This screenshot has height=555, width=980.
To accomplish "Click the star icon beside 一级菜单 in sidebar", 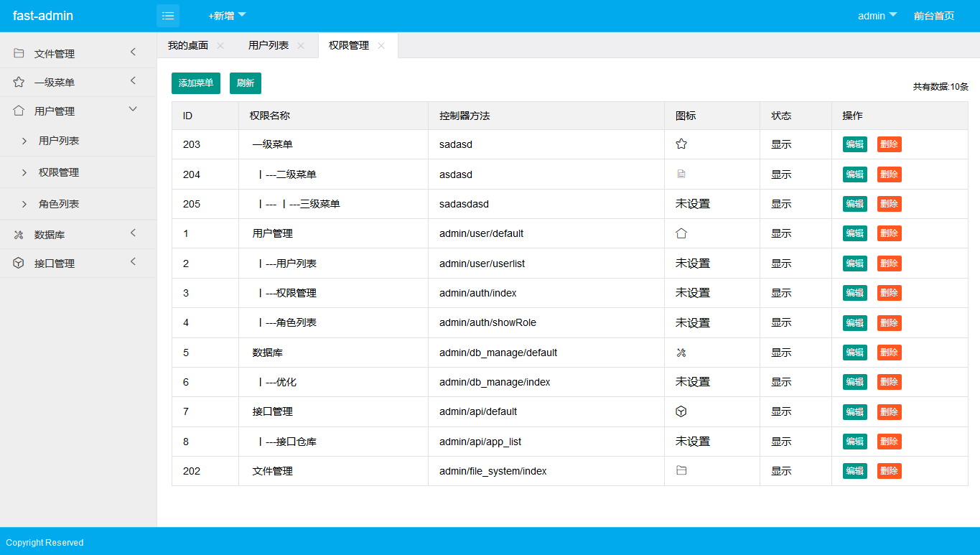I will tap(19, 82).
